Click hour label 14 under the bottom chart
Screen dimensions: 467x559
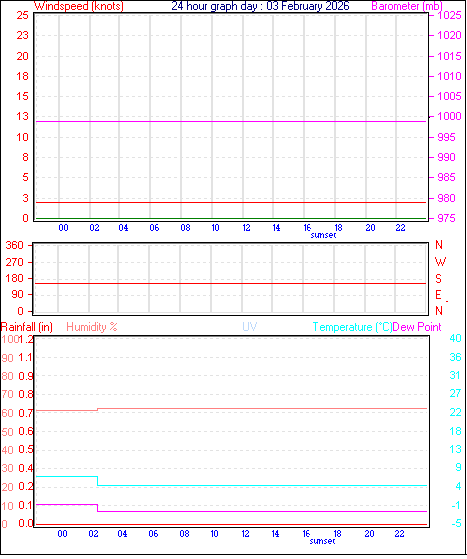point(275,534)
